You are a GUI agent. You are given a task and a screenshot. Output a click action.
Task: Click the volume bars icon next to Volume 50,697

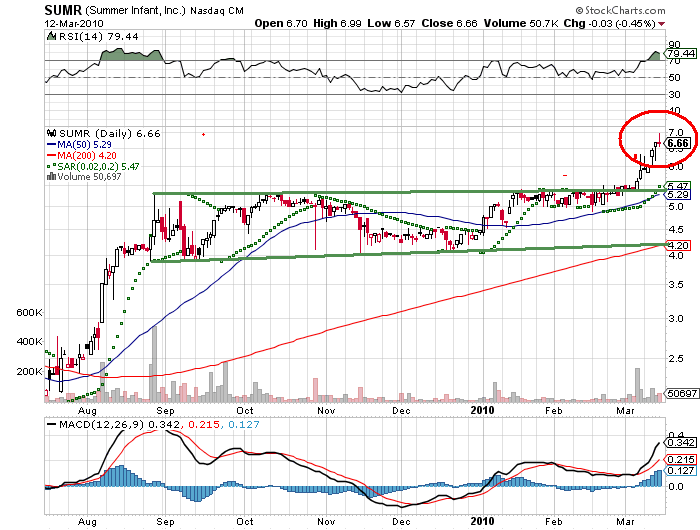pos(51,177)
